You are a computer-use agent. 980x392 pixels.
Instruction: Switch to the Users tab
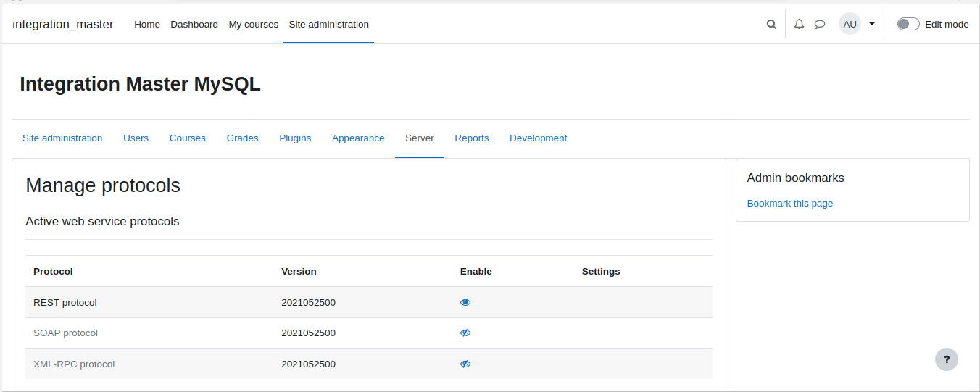pyautogui.click(x=136, y=138)
